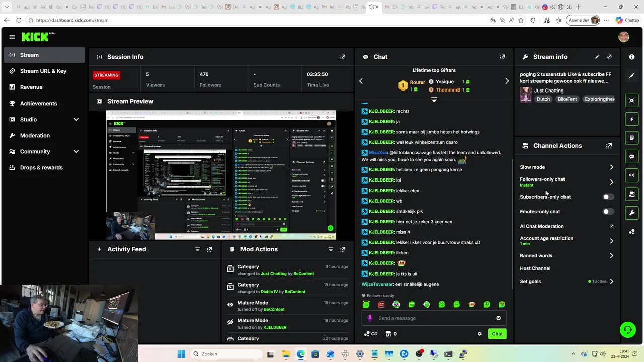Viewport: 644px width, 362px height.
Task: Toggle Stream Preview widget in right sidebar
Action: coord(632,100)
